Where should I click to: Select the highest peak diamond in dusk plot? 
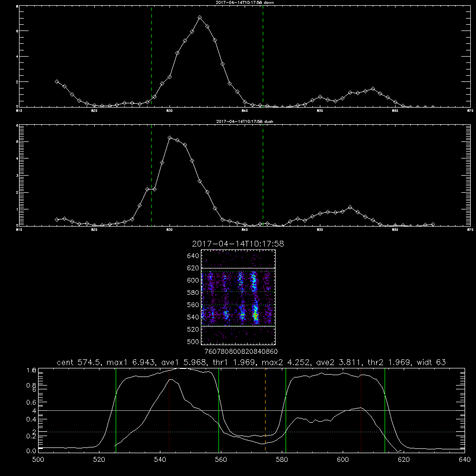coord(170,138)
